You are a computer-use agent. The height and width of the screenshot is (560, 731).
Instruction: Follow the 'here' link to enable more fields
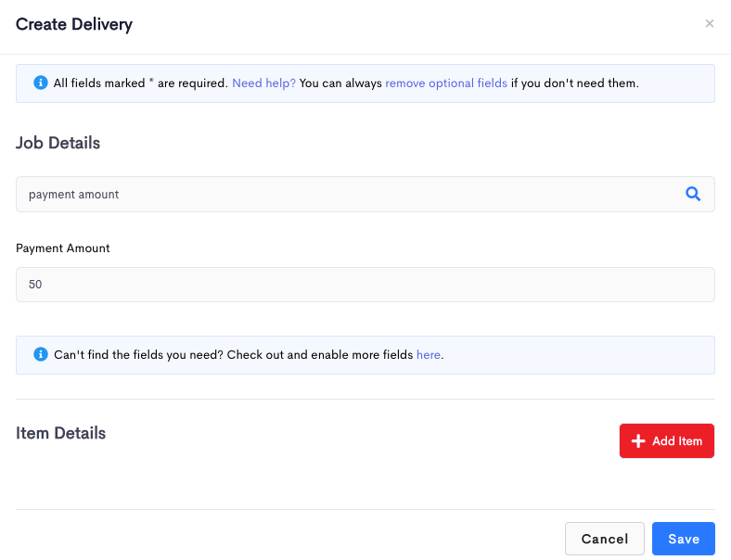click(x=428, y=354)
